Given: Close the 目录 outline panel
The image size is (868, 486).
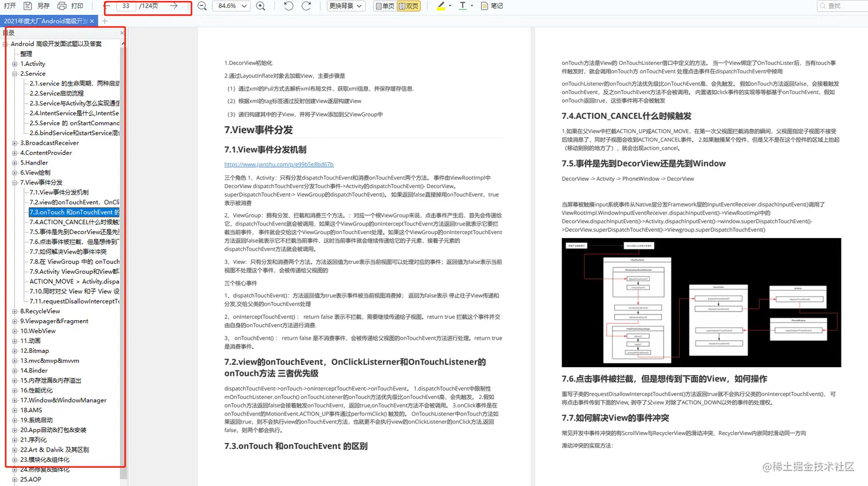Looking at the screenshot, I should [x=122, y=33].
